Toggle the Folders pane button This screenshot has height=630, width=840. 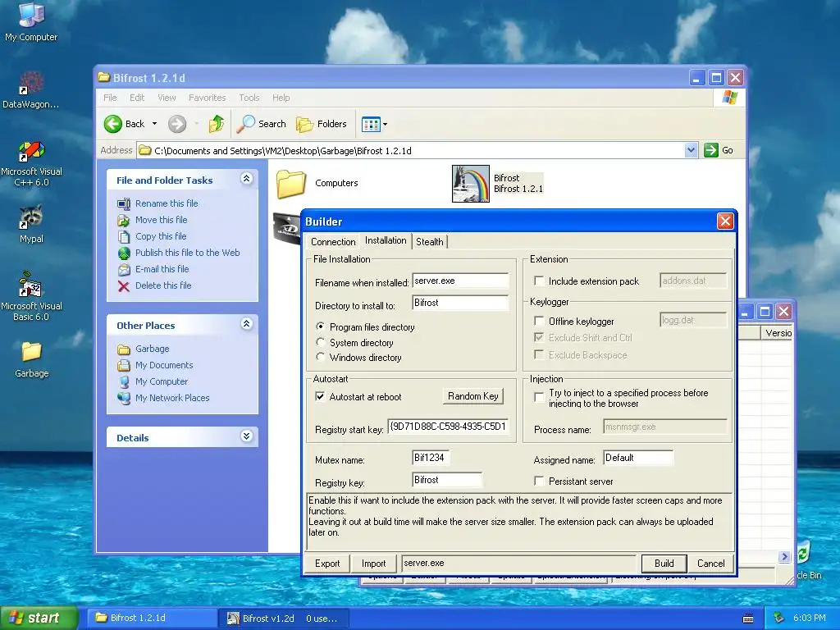pyautogui.click(x=322, y=124)
